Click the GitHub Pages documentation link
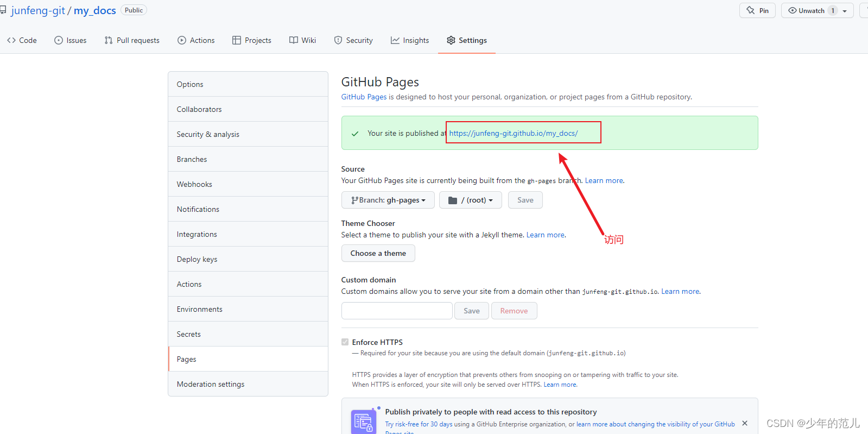 point(364,97)
